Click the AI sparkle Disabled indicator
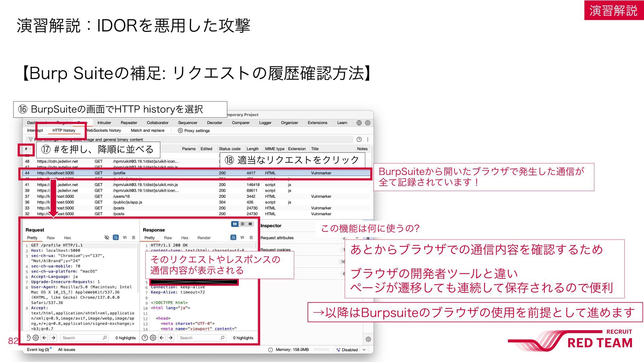644x362 pixels. (347, 350)
